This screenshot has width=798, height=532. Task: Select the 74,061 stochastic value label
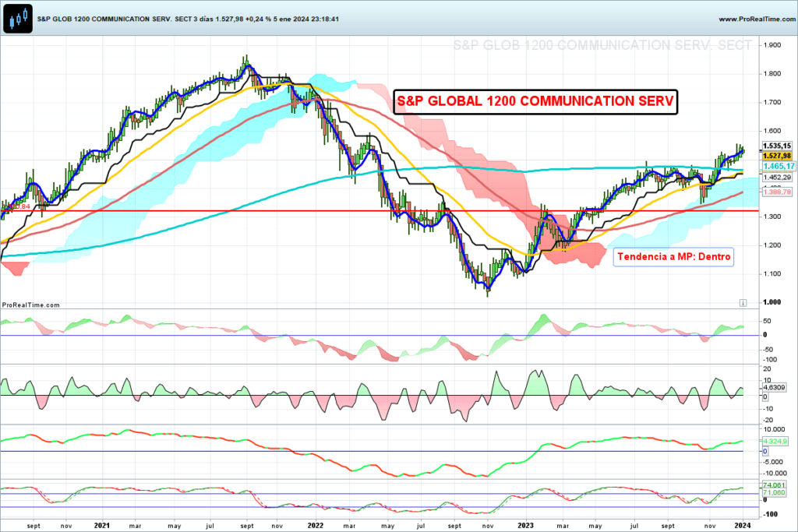(x=774, y=485)
